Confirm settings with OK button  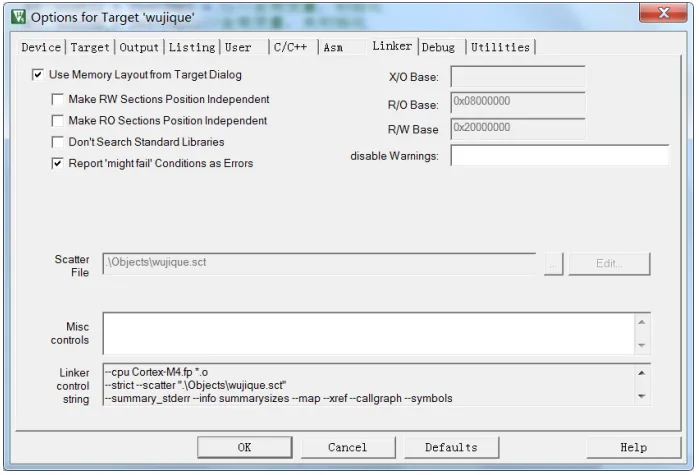click(x=244, y=447)
